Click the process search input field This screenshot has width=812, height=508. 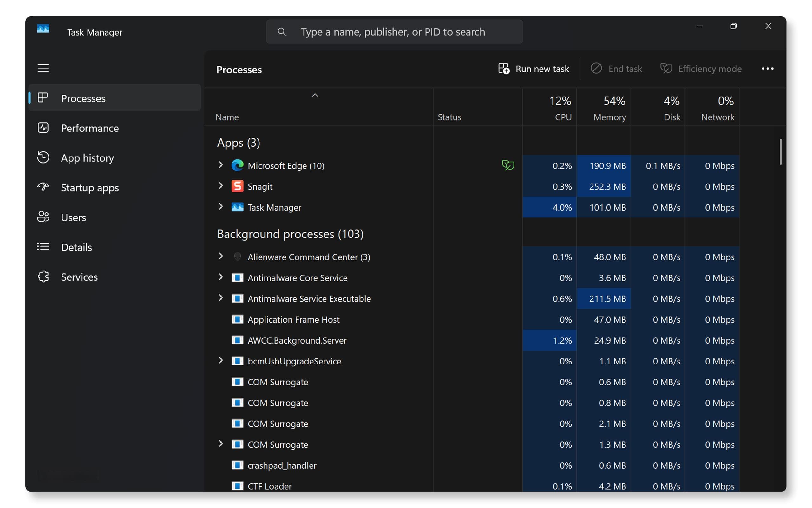click(394, 31)
